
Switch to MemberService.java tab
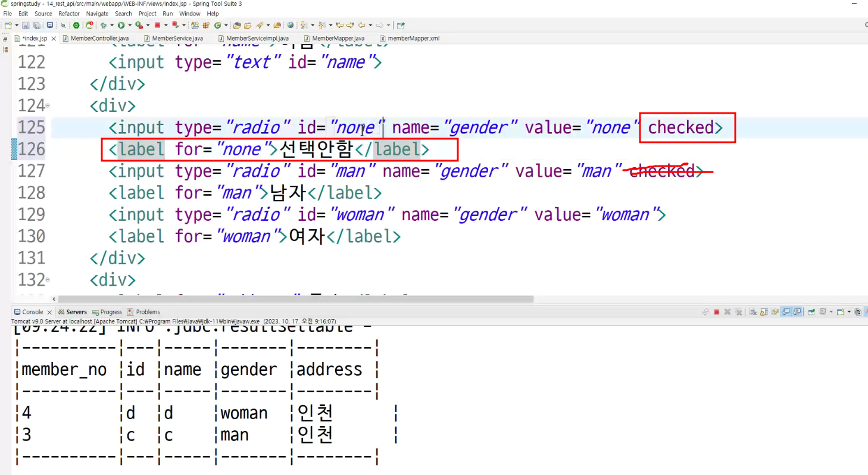click(173, 38)
